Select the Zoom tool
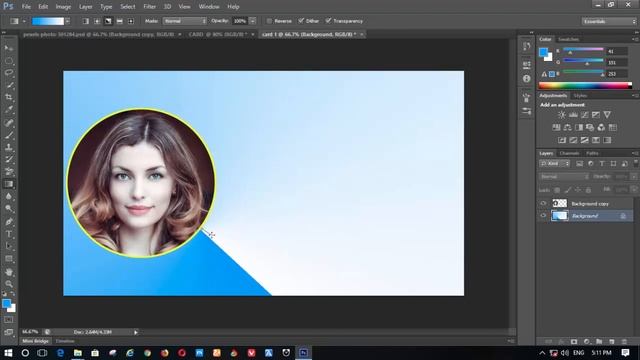This screenshot has height=360, width=640. click(9, 284)
